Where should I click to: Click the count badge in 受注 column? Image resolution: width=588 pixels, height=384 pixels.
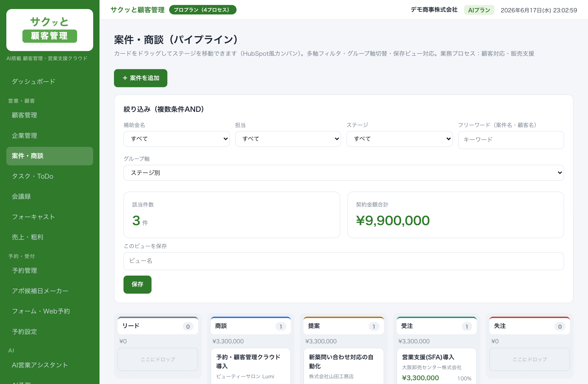pyautogui.click(x=467, y=327)
